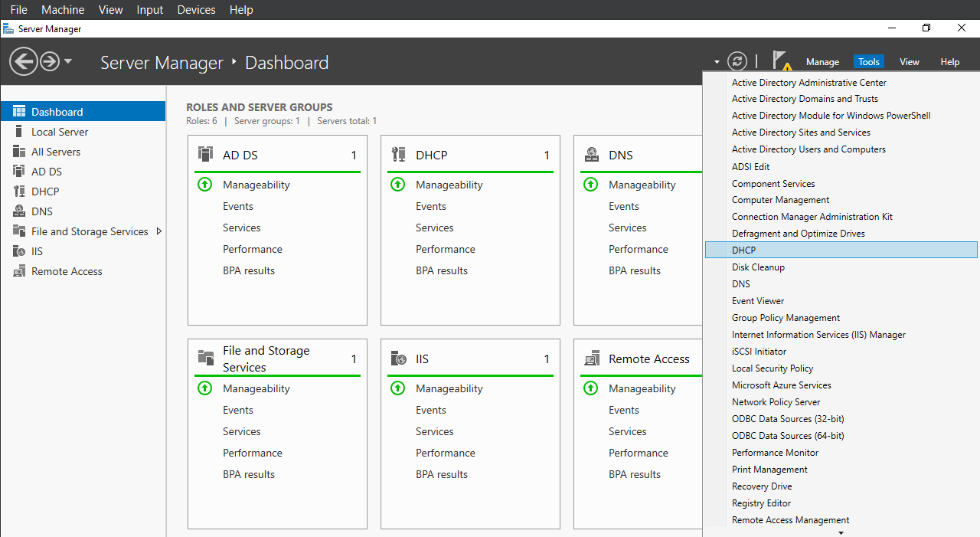Click Remote Access Manageability status icon

point(590,388)
